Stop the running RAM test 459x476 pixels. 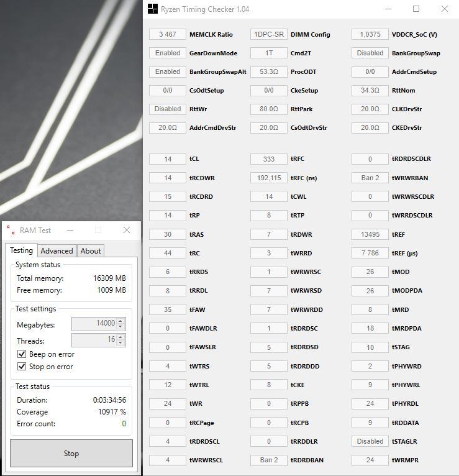click(x=71, y=453)
